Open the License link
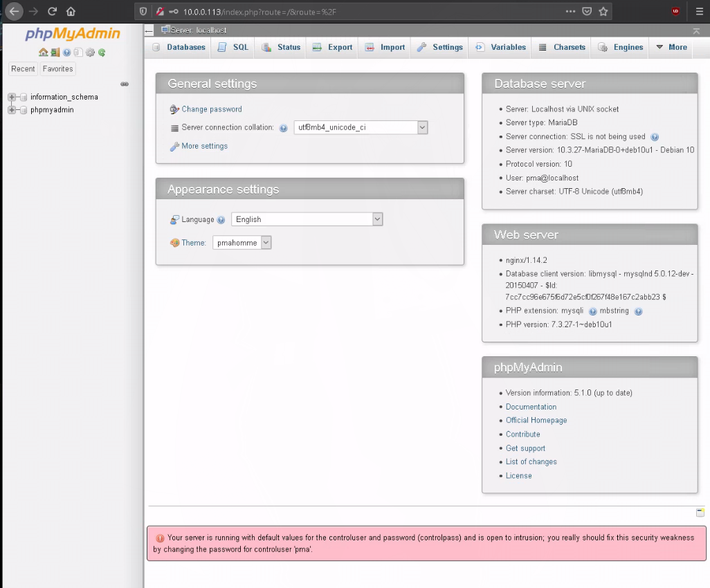Screen dimensions: 710x588 coord(518,476)
